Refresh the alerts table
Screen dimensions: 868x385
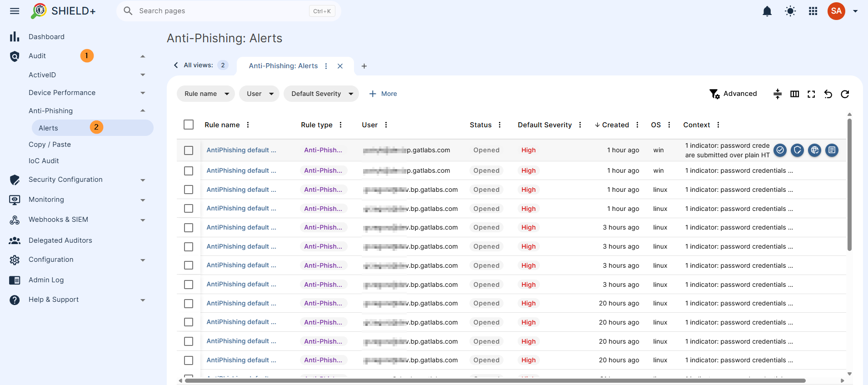[845, 94]
